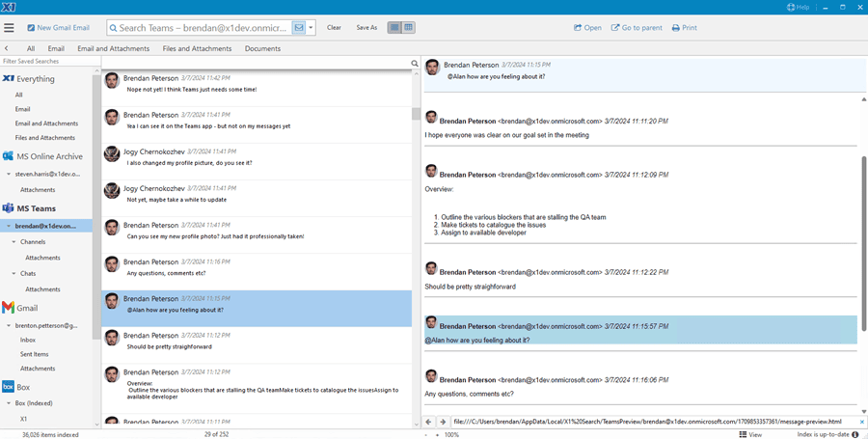Click the Filter Saved Searches field
This screenshot has width=868, height=439.
coord(48,61)
